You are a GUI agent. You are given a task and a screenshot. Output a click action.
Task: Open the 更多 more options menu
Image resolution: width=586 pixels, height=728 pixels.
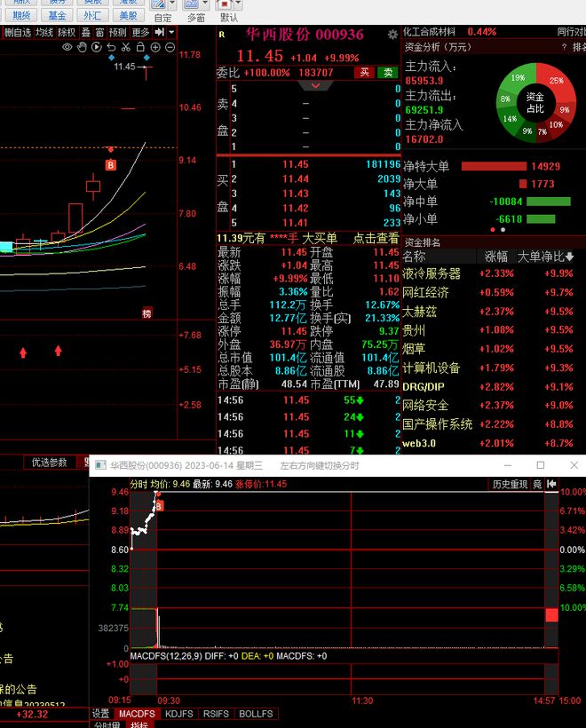(140, 33)
